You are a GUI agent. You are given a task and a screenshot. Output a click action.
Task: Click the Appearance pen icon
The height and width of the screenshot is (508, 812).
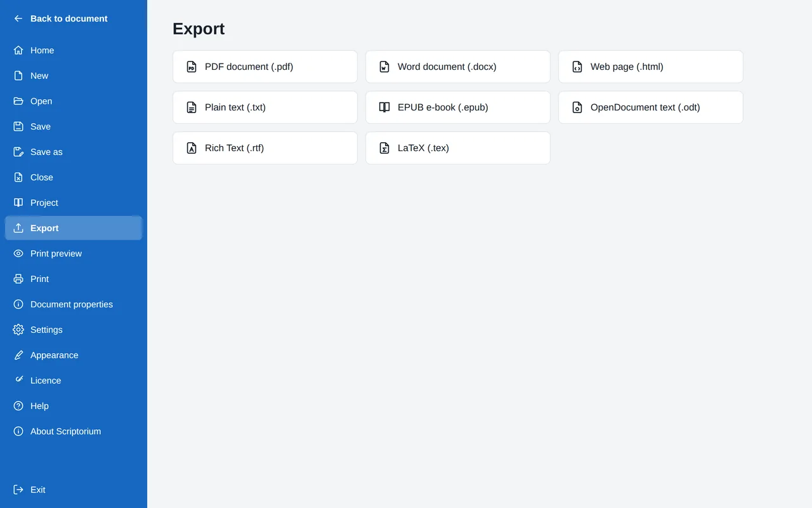click(x=18, y=355)
